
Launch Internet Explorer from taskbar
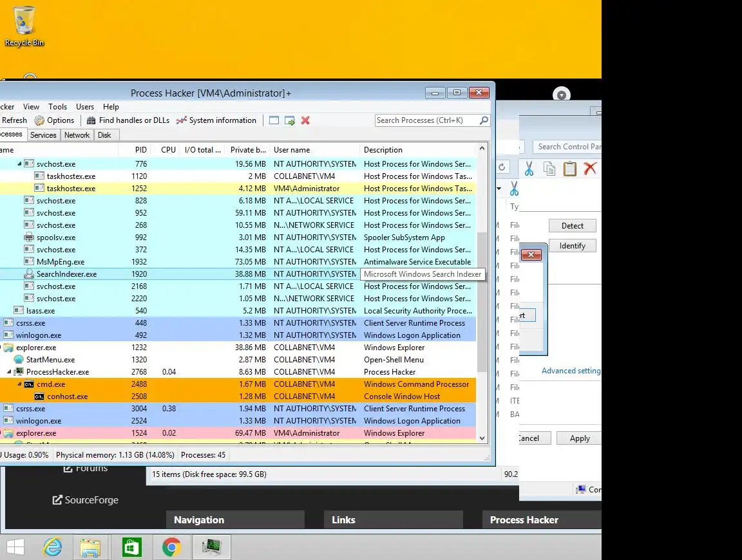tap(53, 547)
